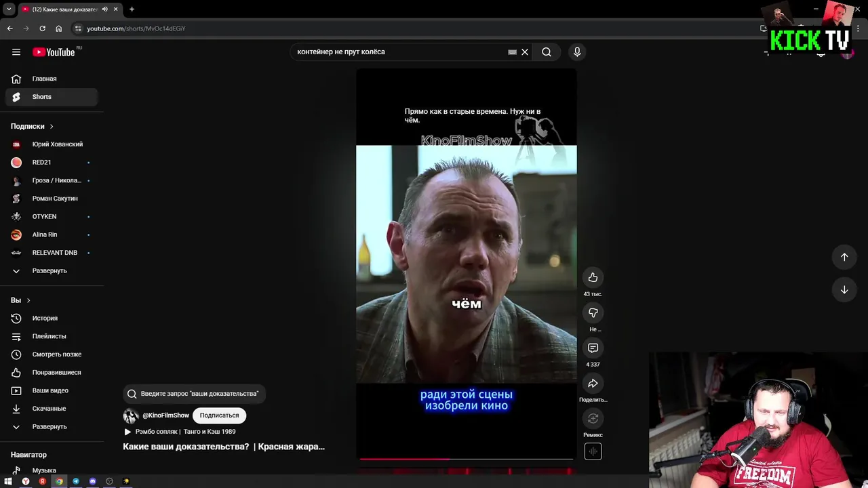Close the YouTube browser tab

tap(116, 9)
